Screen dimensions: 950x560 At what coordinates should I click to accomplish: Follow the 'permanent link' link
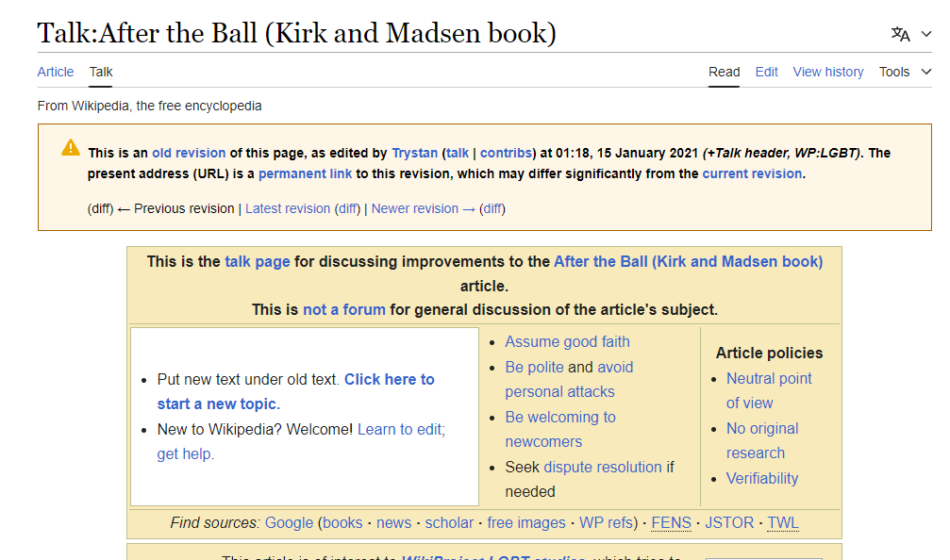(x=305, y=173)
